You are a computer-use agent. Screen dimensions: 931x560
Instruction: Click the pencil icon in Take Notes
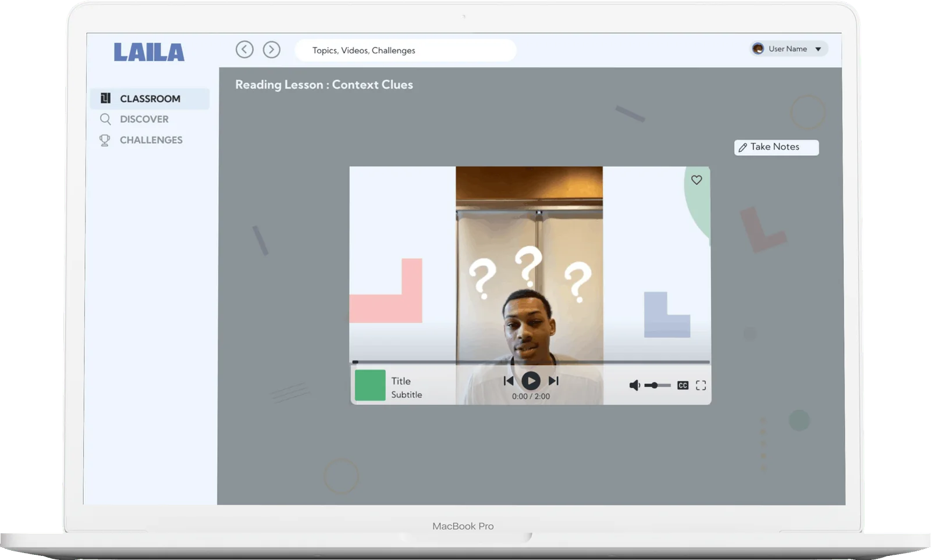tap(742, 148)
